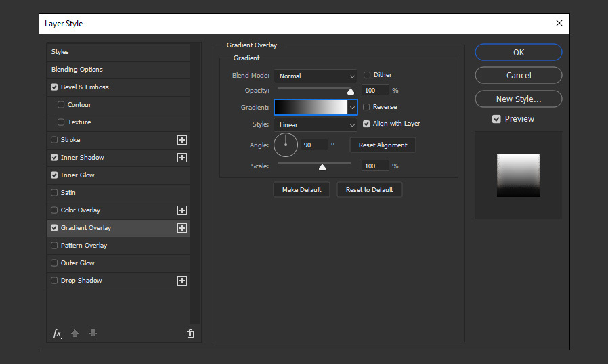Open the Blend Mode dropdown

316,76
